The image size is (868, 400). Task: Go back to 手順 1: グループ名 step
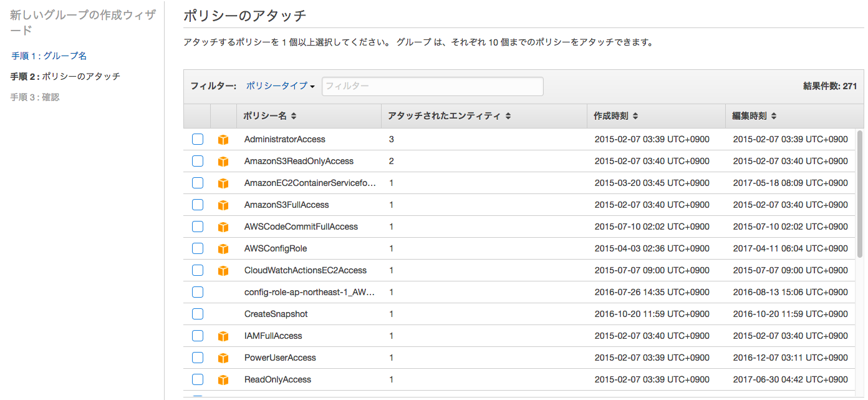(x=49, y=56)
